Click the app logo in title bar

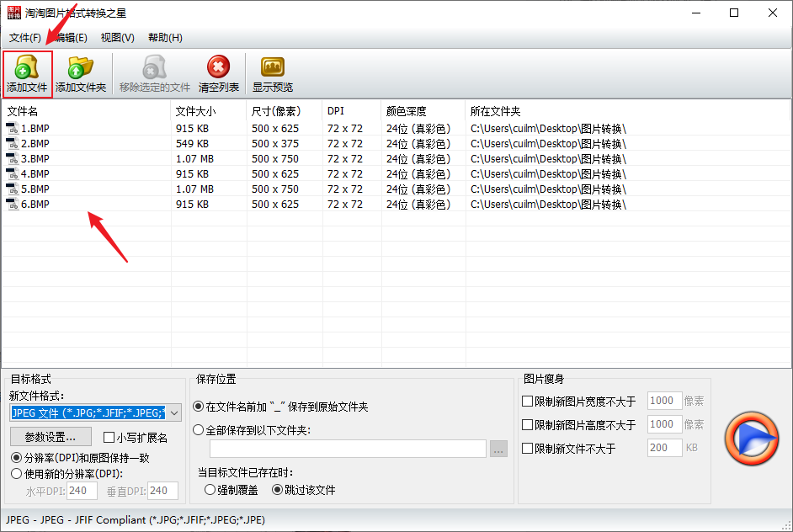pyautogui.click(x=14, y=13)
